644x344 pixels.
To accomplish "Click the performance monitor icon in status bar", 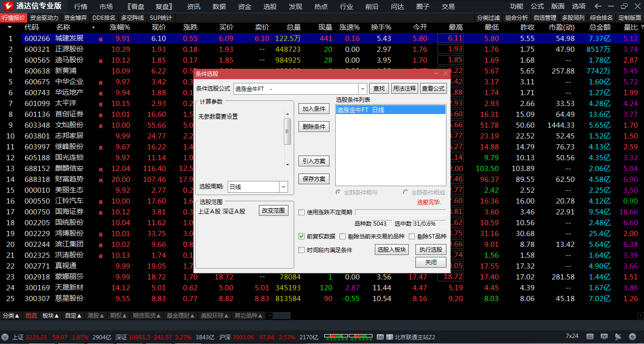I will coord(604,336).
